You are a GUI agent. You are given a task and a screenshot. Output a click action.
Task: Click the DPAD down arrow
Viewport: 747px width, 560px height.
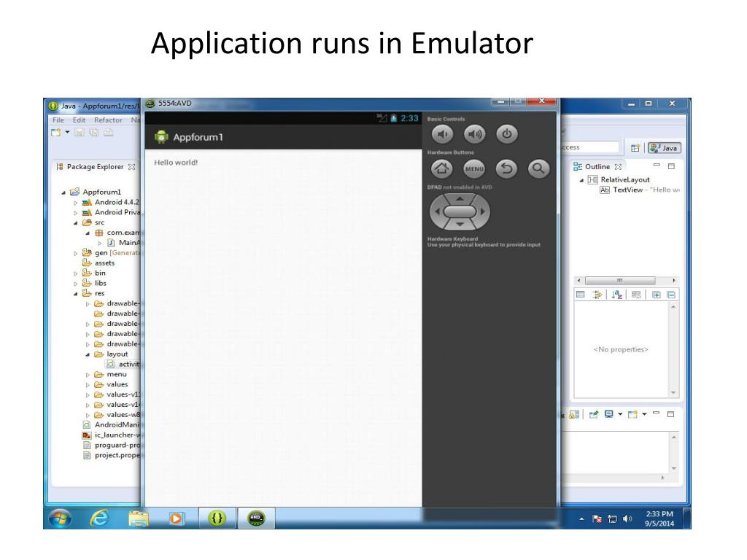[x=460, y=224]
